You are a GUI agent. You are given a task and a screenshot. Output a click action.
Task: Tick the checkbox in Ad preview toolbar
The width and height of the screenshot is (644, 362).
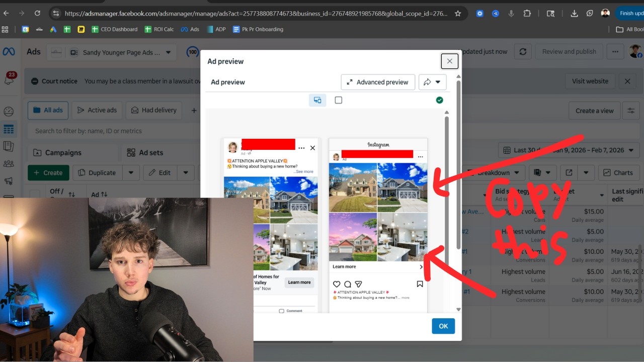[339, 100]
